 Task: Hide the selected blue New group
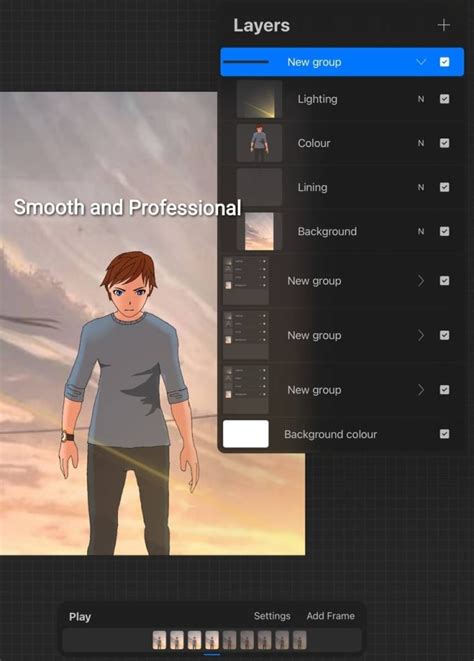[444, 62]
